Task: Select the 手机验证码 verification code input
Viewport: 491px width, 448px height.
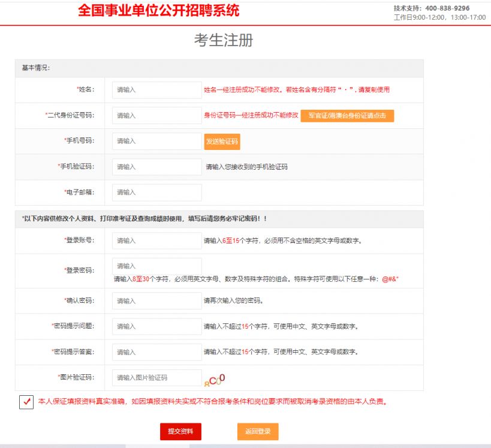Action: tap(156, 166)
